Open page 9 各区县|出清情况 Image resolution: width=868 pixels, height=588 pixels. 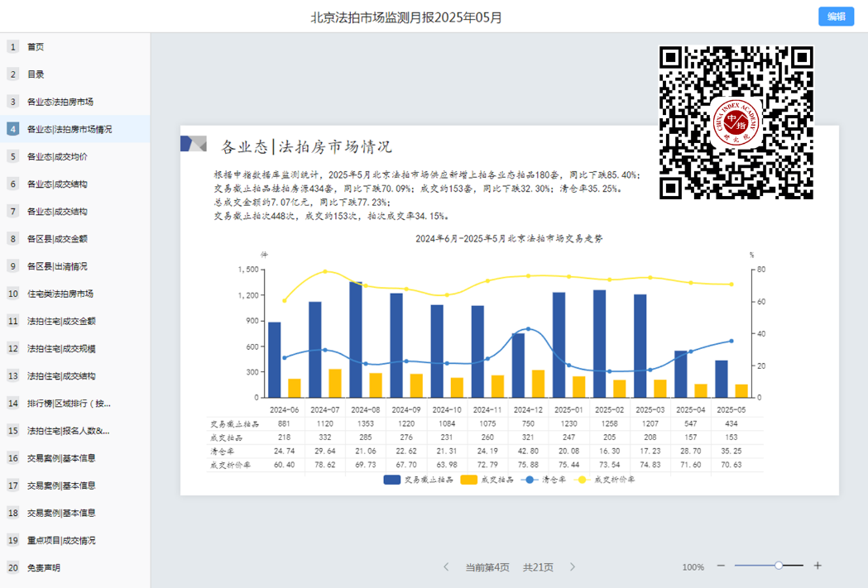pos(74,266)
